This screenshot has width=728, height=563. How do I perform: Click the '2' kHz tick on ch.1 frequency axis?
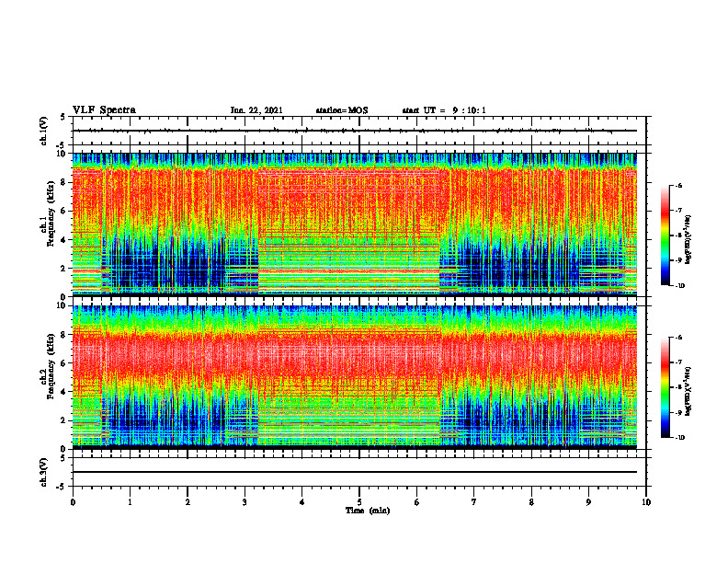tap(63, 269)
